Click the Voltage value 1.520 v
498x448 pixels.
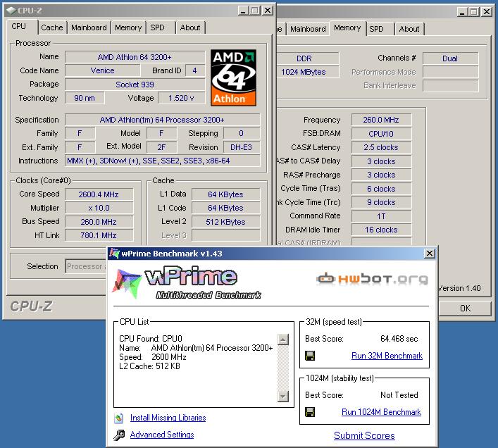click(x=181, y=98)
